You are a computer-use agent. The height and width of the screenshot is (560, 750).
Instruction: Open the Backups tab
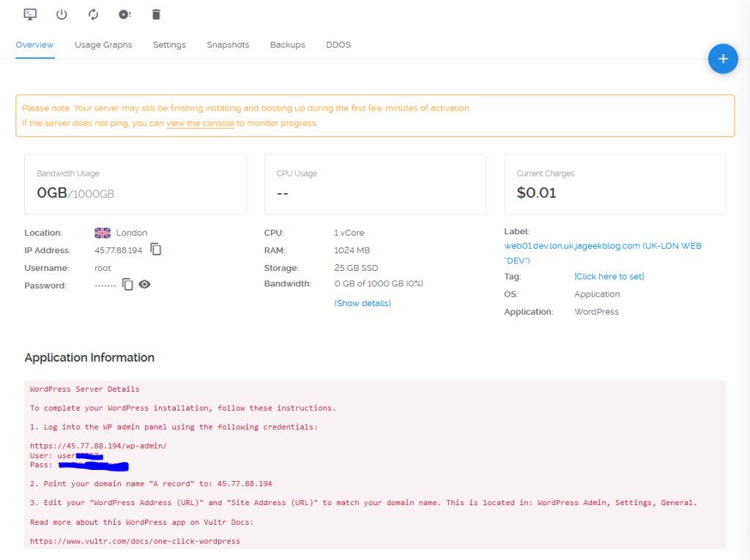point(287,45)
